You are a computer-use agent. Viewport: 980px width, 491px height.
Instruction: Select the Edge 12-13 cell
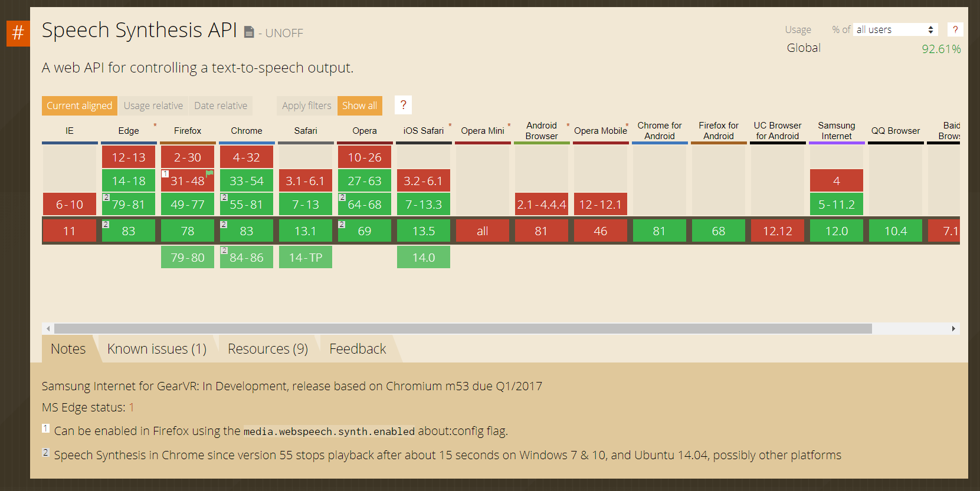(x=129, y=157)
